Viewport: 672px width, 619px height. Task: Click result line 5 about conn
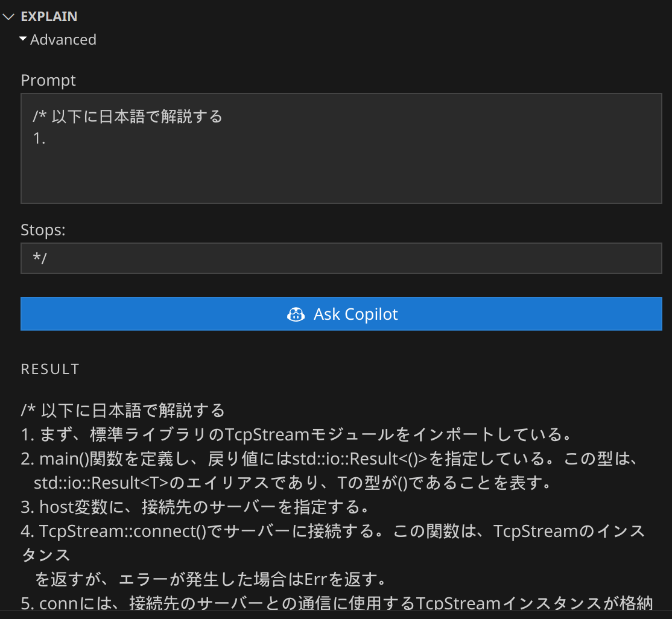coord(337,603)
